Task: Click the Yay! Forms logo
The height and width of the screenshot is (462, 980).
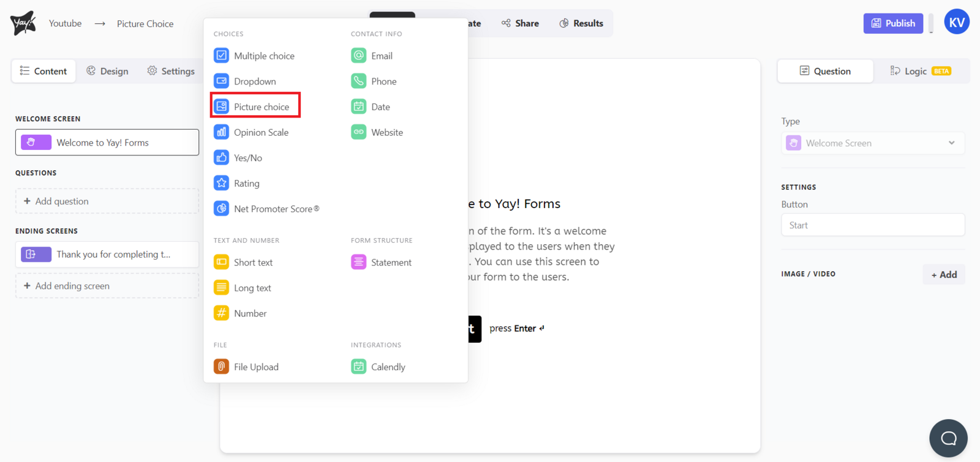Action: tap(23, 23)
